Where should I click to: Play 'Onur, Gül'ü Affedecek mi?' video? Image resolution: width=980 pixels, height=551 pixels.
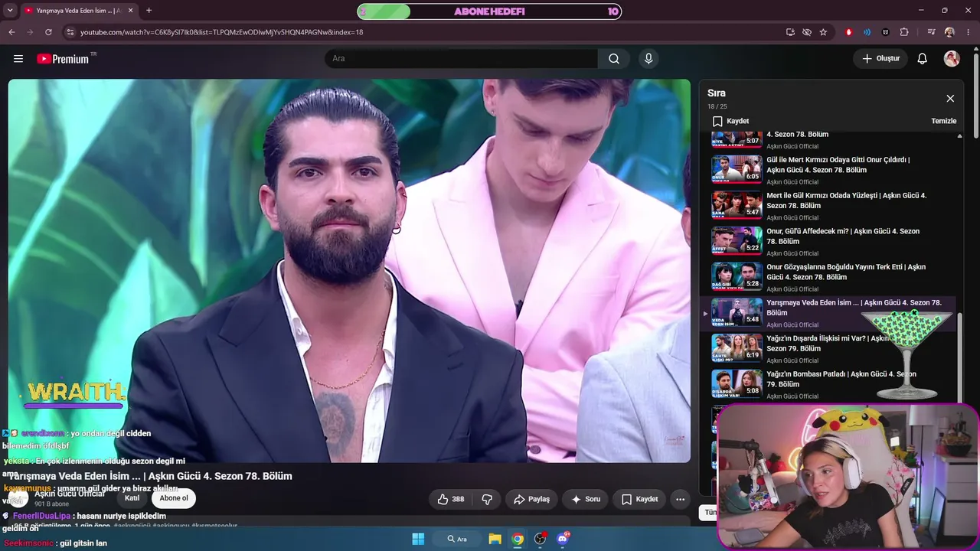tap(833, 241)
